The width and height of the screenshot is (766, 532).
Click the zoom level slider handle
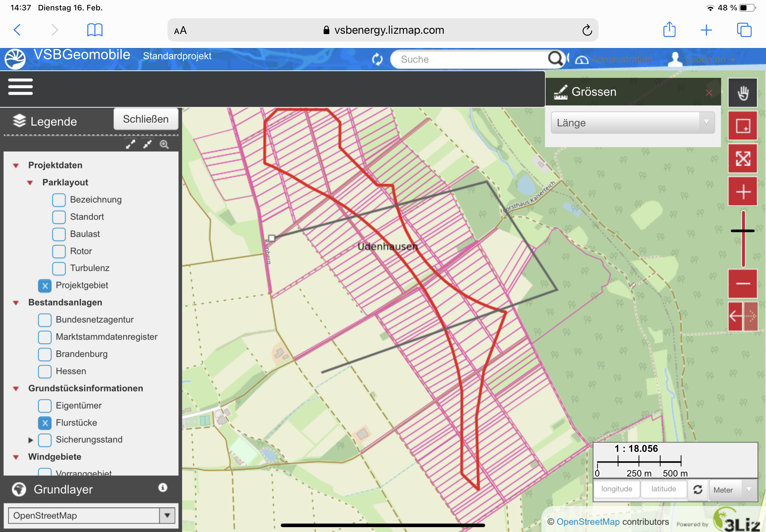point(742,231)
